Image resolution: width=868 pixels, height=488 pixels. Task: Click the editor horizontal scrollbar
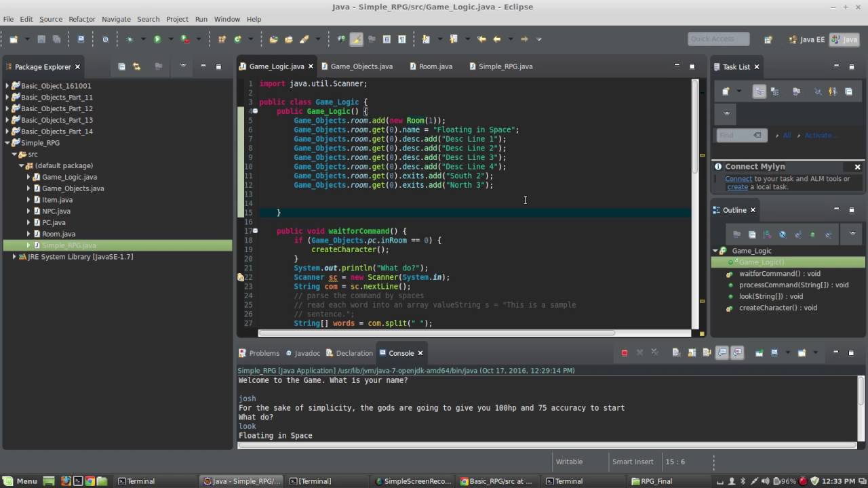click(437, 333)
